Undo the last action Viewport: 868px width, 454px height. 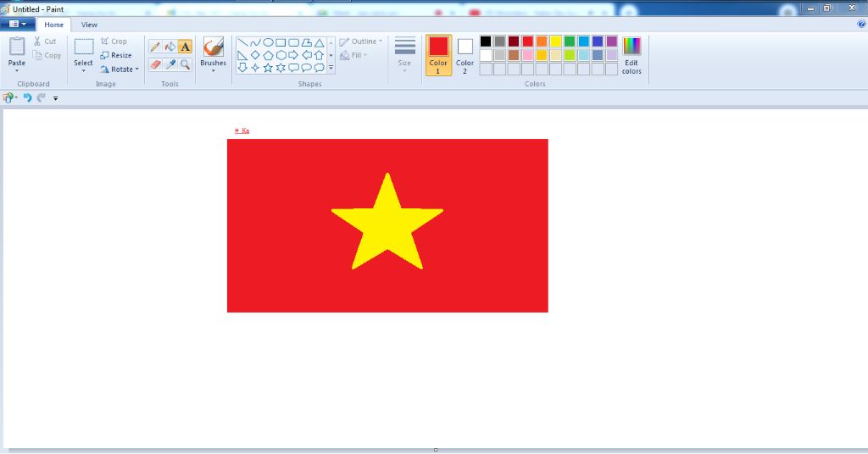coord(27,98)
